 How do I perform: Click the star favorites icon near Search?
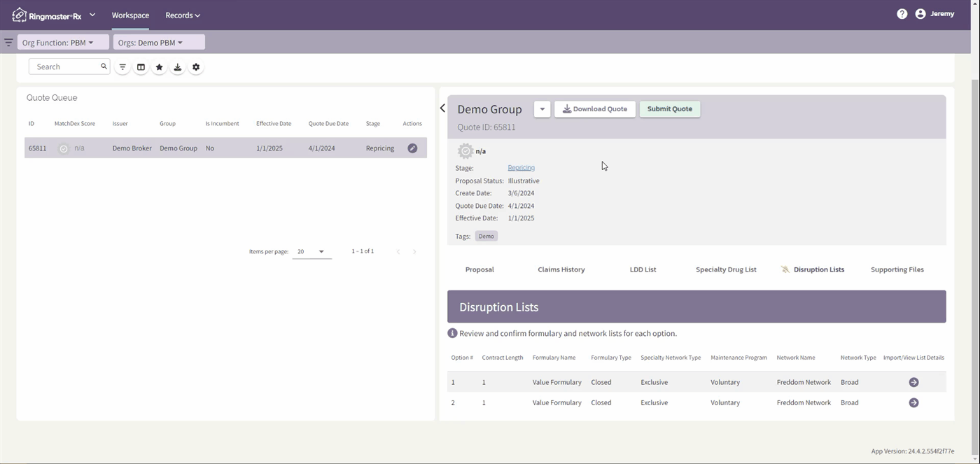pos(159,66)
